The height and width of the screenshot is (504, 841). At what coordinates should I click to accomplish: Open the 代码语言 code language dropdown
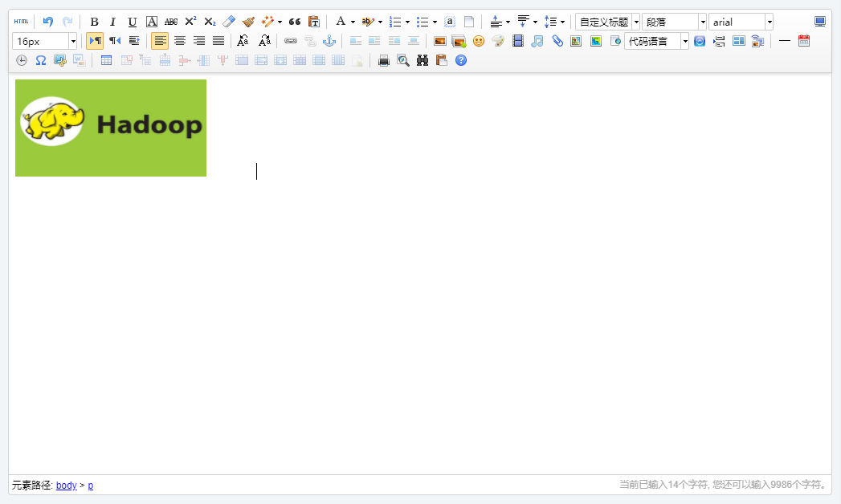[x=656, y=41]
